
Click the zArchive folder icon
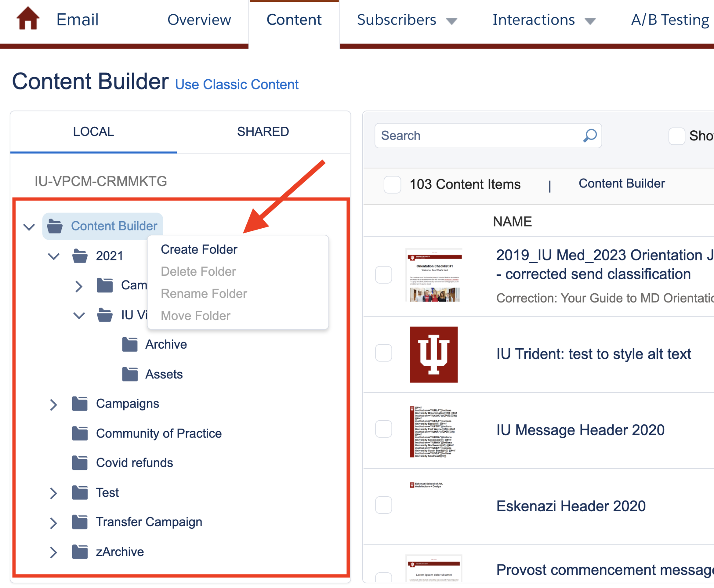[x=80, y=552]
